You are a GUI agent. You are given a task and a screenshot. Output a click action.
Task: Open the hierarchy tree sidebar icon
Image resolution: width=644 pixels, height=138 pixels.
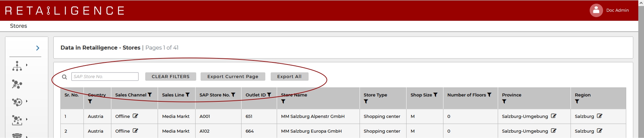pos(17,66)
